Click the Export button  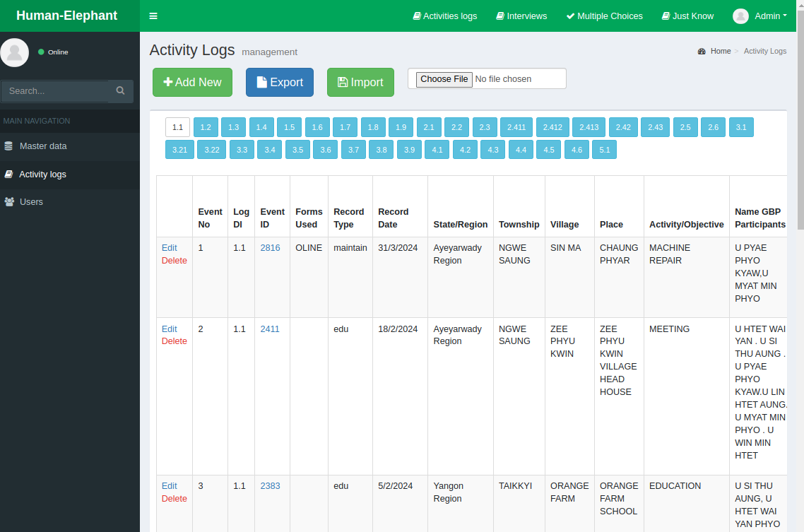[280, 83]
